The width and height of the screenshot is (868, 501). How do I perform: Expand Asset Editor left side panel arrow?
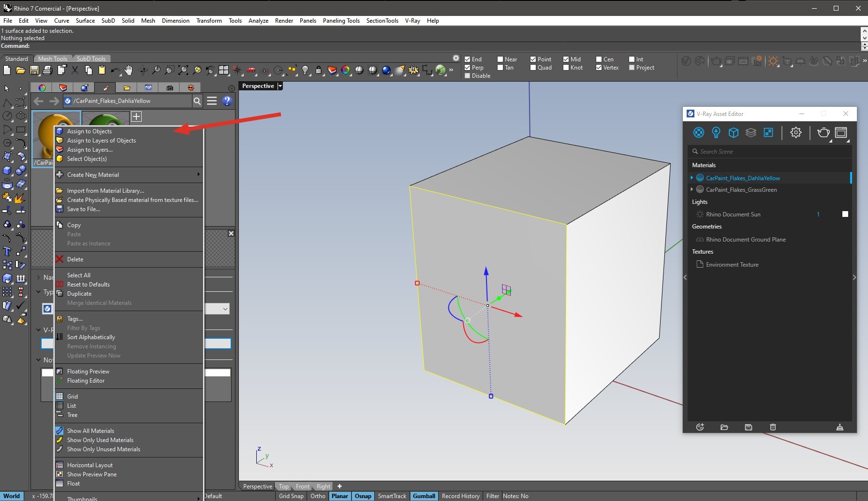(685, 277)
